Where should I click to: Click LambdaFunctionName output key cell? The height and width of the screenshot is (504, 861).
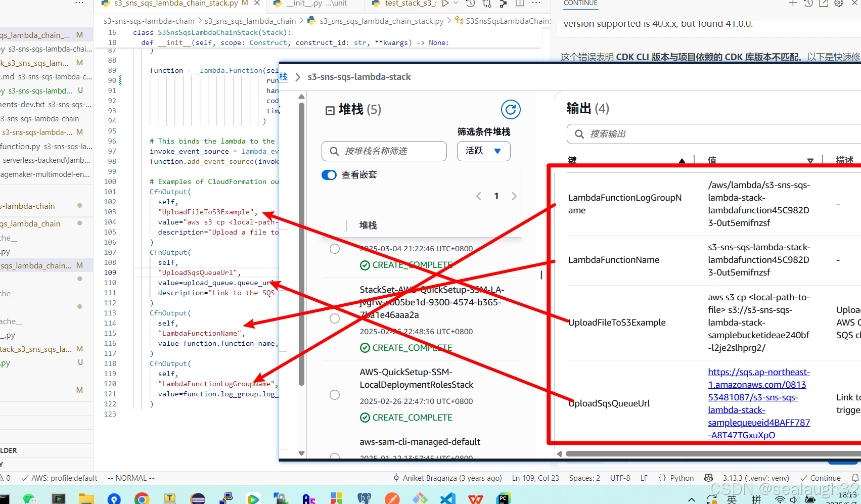click(x=613, y=260)
